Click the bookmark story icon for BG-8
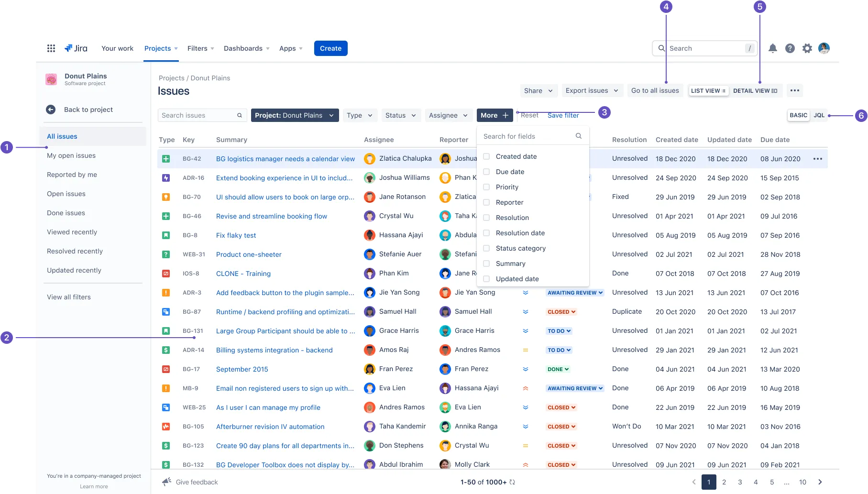 pos(166,235)
